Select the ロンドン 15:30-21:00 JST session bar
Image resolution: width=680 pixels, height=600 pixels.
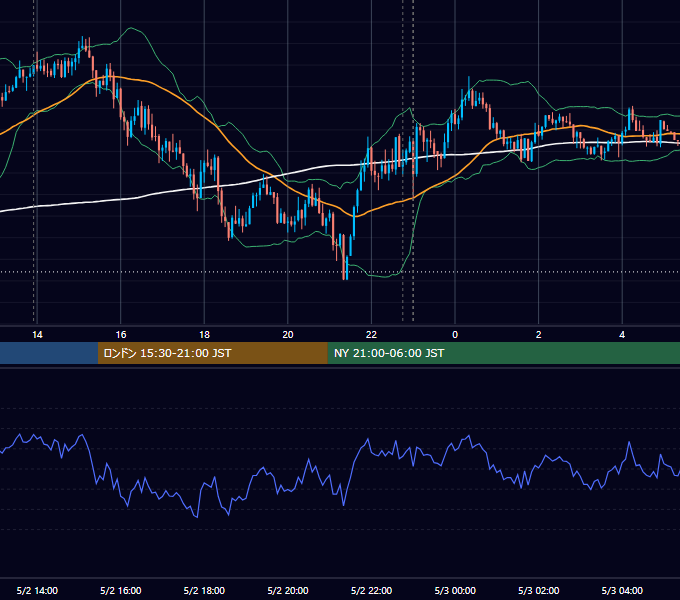pyautogui.click(x=212, y=353)
